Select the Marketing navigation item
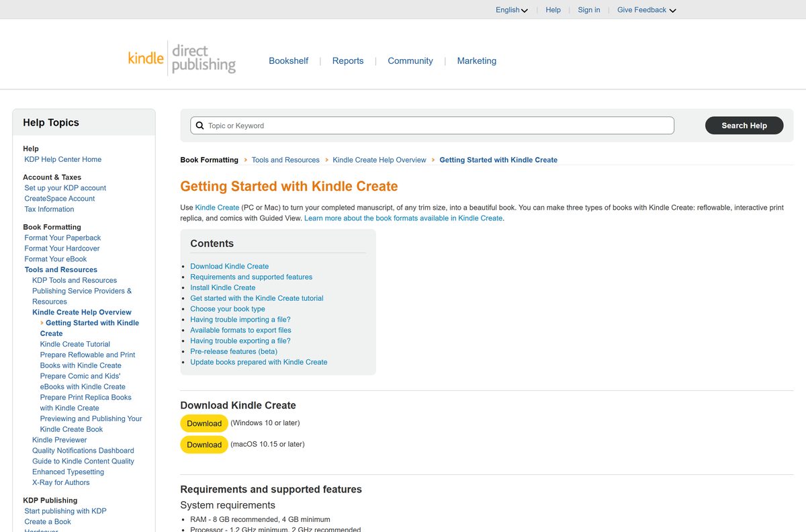The image size is (806, 532). pos(477,60)
